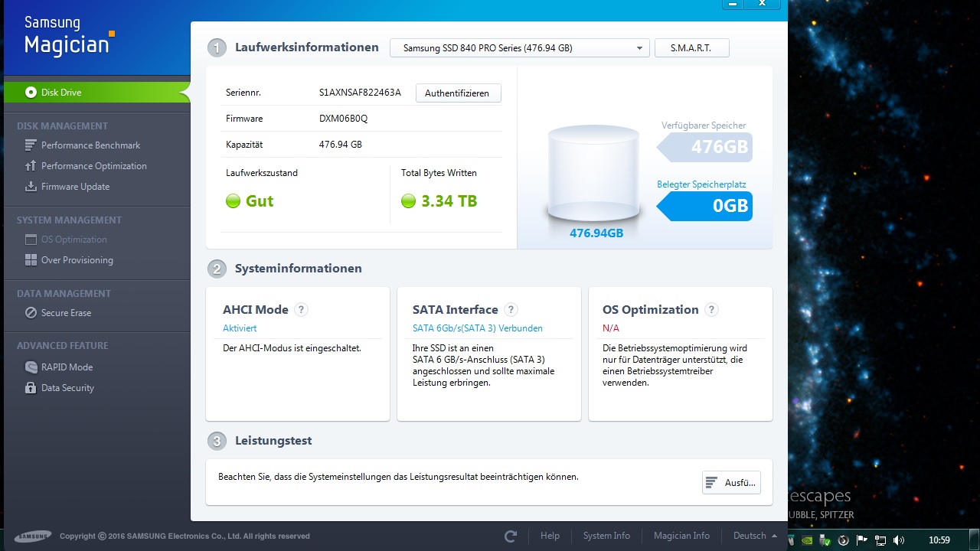The image size is (980, 551).
Task: Open the SSD drive selection dropdown
Action: pyautogui.click(x=520, y=47)
